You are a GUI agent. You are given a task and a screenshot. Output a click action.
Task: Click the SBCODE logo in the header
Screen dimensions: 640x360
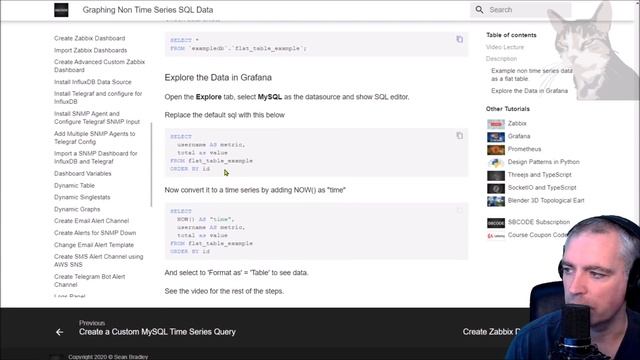(x=61, y=10)
